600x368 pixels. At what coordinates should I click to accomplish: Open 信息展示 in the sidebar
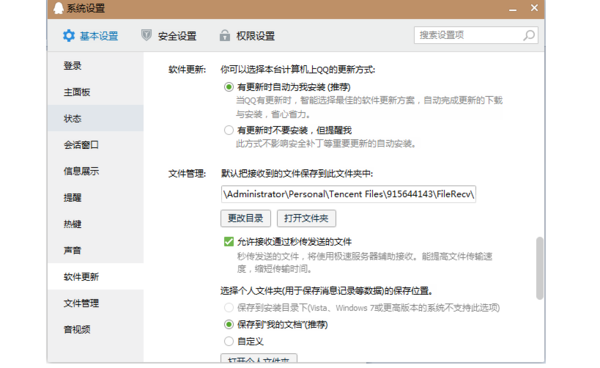[96, 171]
